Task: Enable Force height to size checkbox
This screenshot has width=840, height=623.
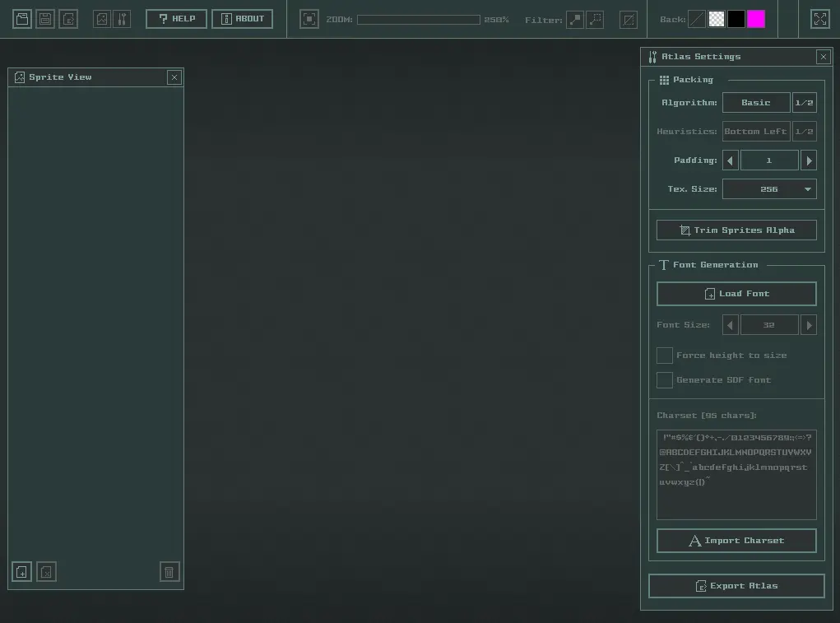Action: pyautogui.click(x=665, y=356)
